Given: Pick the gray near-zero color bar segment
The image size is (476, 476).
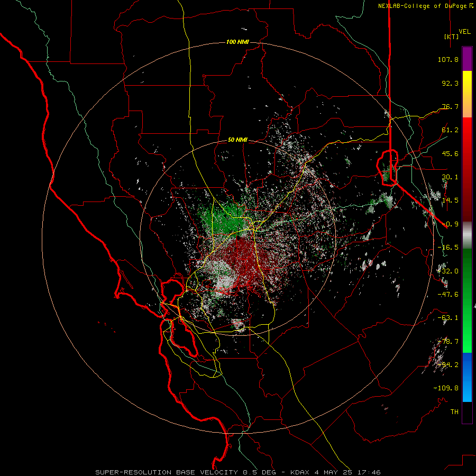Looking at the screenshot, I should tap(467, 235).
